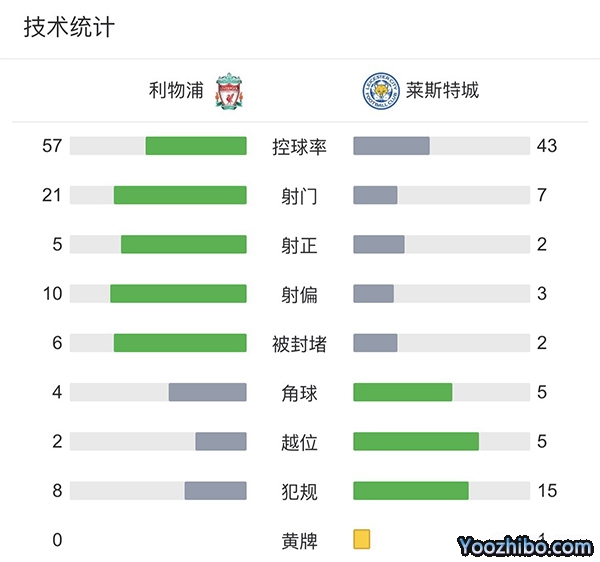
Task: Select the 被封堵 stat label
Action: 299,344
